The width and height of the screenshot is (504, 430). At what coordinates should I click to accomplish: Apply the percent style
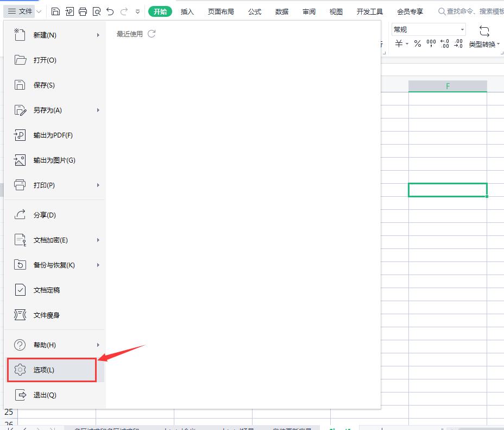(418, 43)
